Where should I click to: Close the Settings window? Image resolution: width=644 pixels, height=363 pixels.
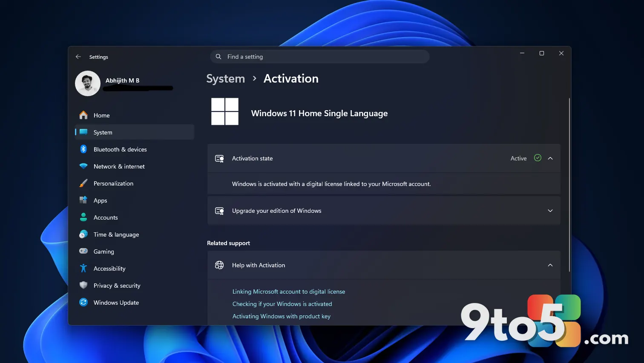coord(561,53)
